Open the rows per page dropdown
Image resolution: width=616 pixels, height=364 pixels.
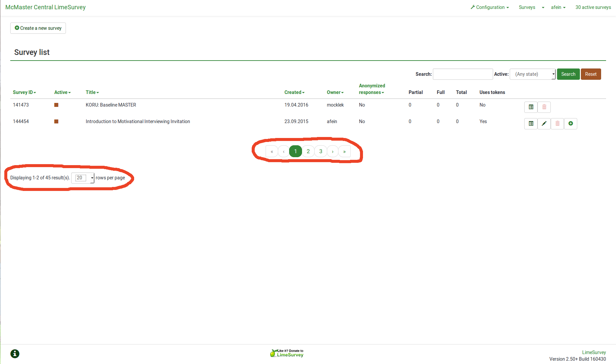83,178
